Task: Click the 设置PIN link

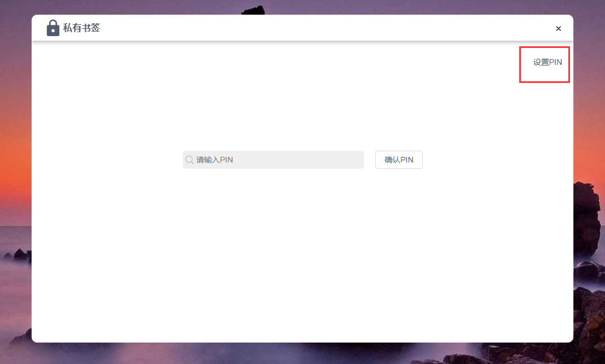Action: tap(547, 62)
